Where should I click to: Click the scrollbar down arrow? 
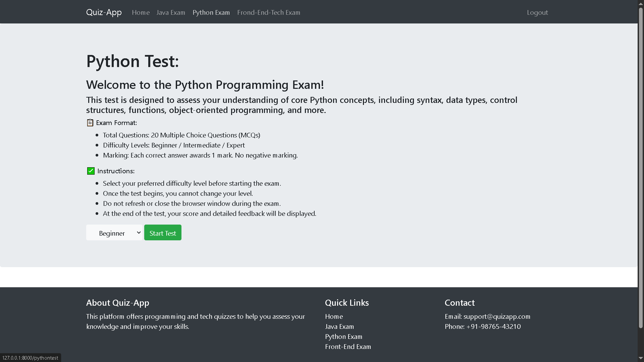pyautogui.click(x=640, y=358)
